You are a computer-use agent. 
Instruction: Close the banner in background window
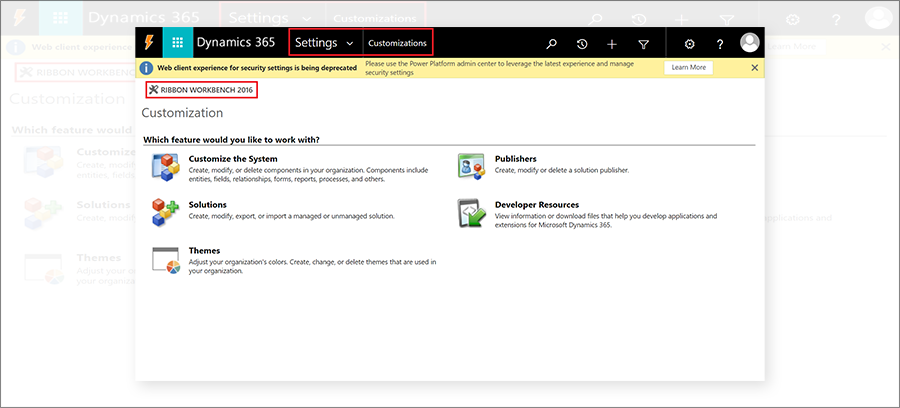tap(886, 46)
